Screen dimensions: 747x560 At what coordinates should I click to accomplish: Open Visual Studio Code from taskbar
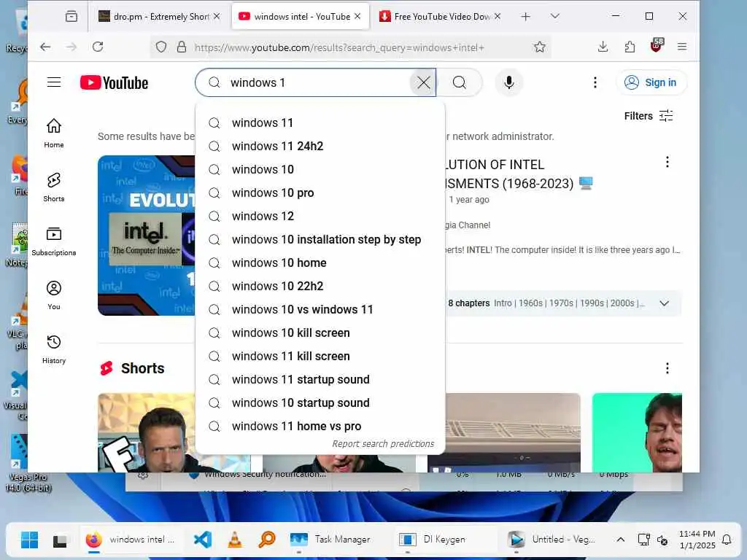[x=203, y=540]
